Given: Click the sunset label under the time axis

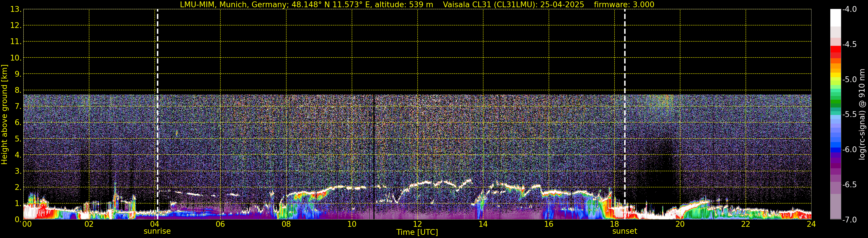Looking at the screenshot, I should pos(624,231).
